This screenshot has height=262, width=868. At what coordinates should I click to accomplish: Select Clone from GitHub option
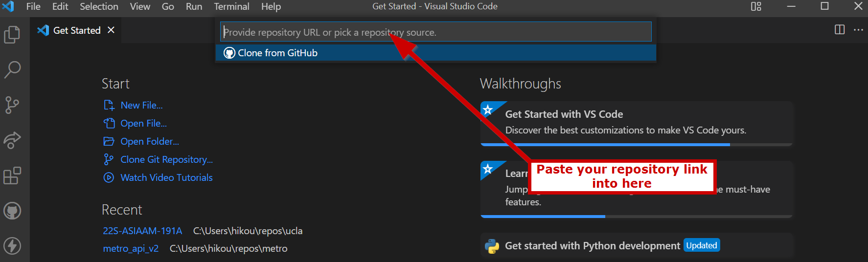(277, 53)
